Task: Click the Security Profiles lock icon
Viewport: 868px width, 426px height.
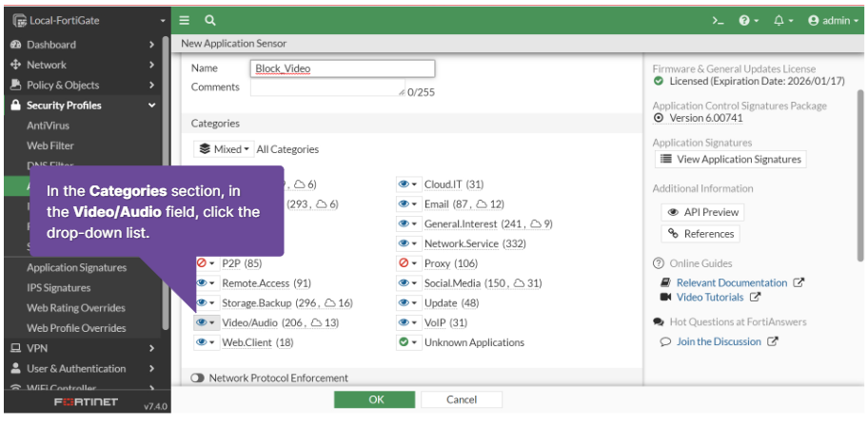Action: 16,106
